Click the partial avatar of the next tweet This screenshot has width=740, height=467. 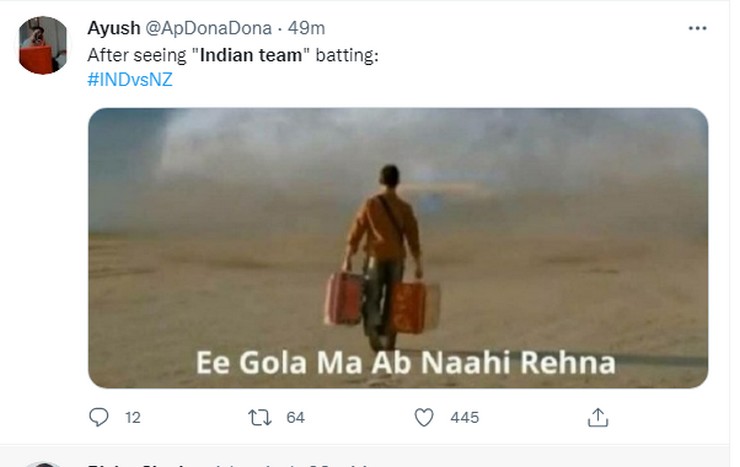[x=43, y=464]
